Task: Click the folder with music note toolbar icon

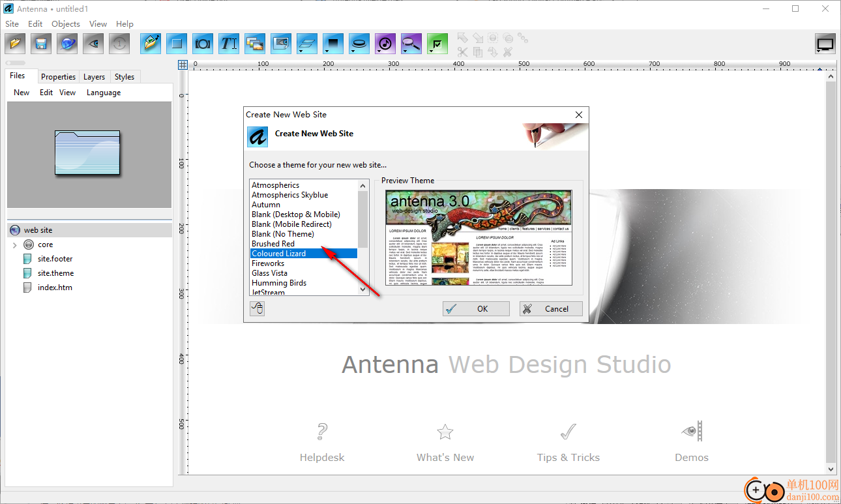Action: point(151,44)
